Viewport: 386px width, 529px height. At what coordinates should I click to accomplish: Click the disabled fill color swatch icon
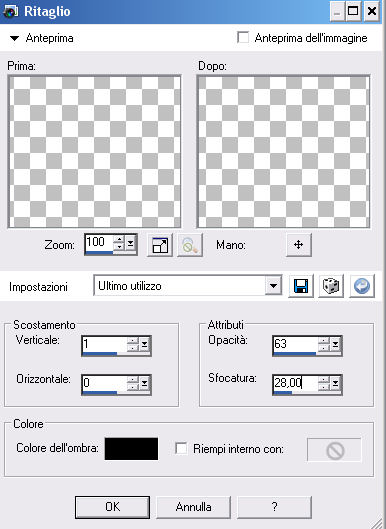click(x=334, y=450)
